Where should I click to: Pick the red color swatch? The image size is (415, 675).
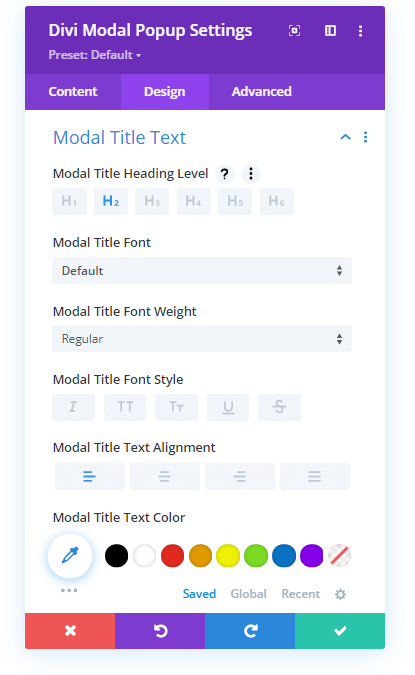click(x=172, y=555)
